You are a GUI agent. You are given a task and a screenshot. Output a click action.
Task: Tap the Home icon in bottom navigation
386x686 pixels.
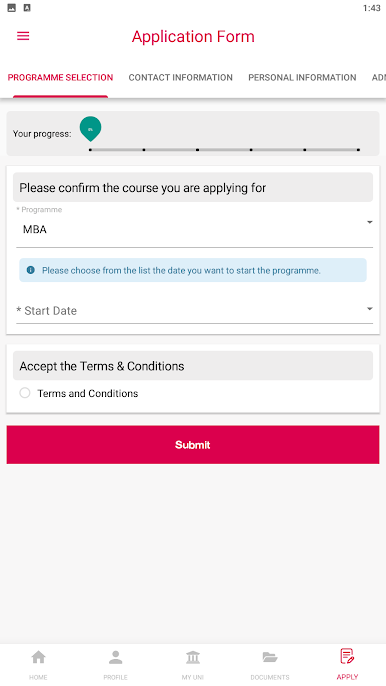point(38,657)
